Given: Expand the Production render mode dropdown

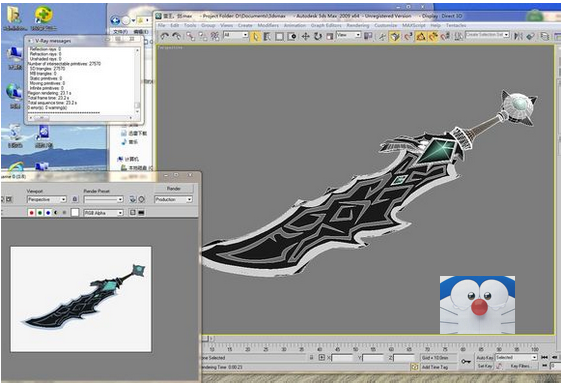Looking at the screenshot, I should [173, 199].
